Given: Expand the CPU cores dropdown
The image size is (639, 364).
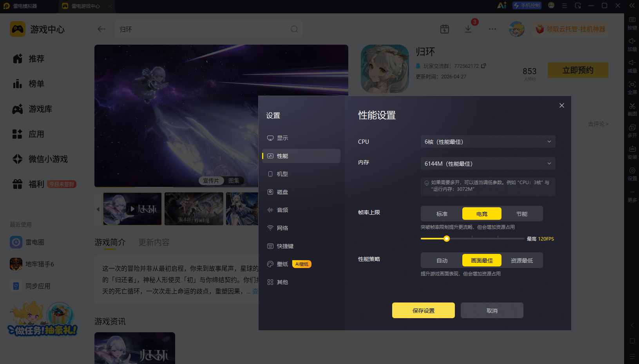Looking at the screenshot, I should click(488, 141).
